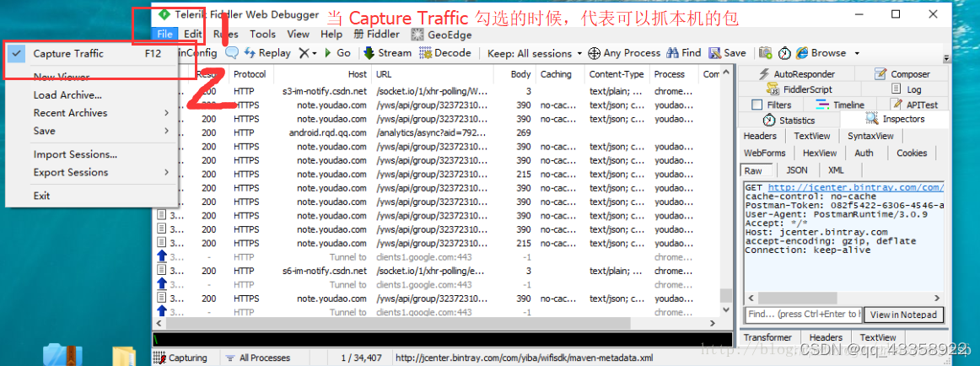980x366 pixels.
Task: Select the JSON inspector tab
Action: [796, 170]
